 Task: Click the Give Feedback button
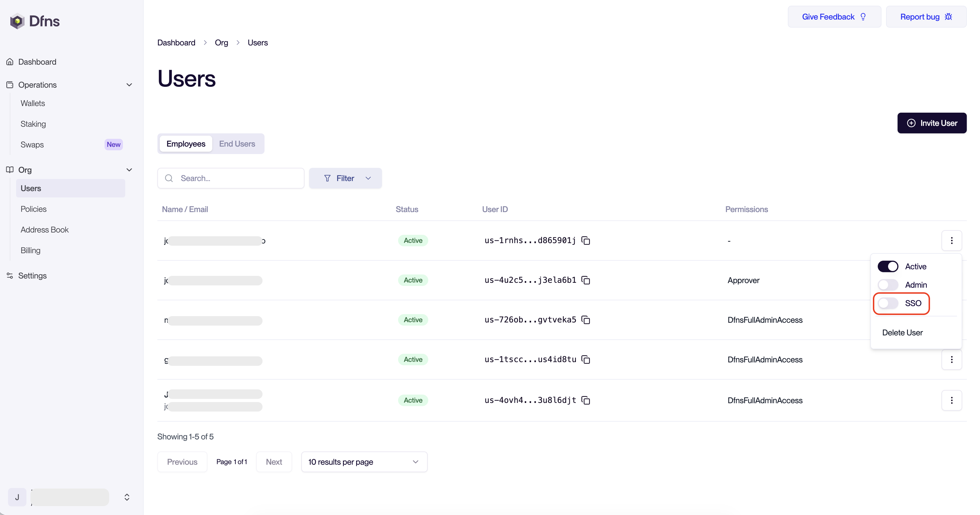click(x=834, y=17)
